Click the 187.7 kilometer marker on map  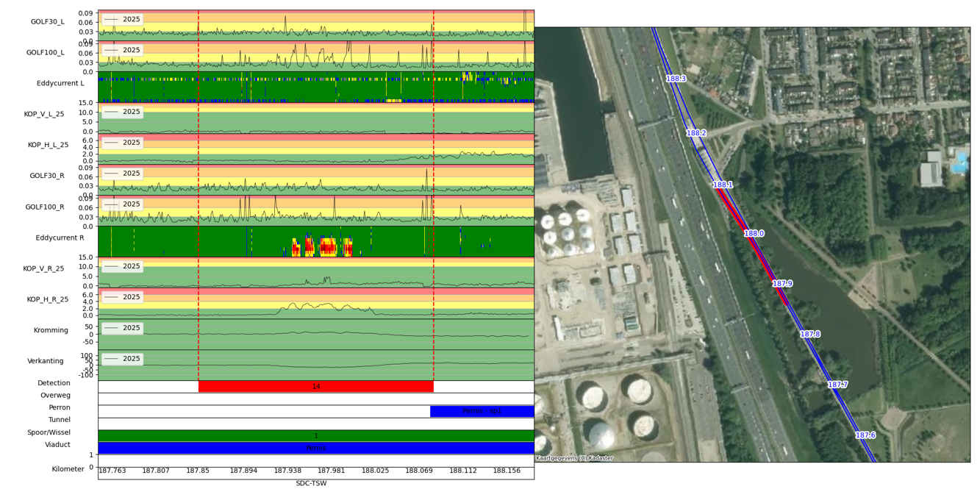point(838,385)
